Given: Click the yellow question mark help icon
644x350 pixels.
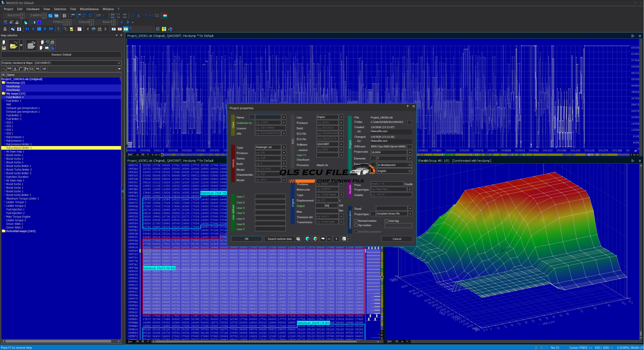Looking at the screenshot, I should (164, 29).
